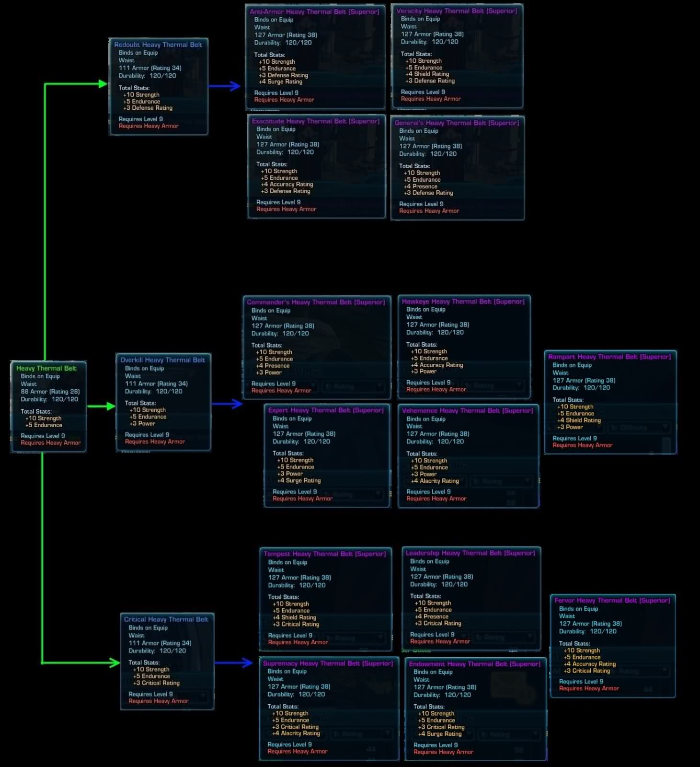Select the Veracity Heavy Thermal Belt card

tap(457, 56)
